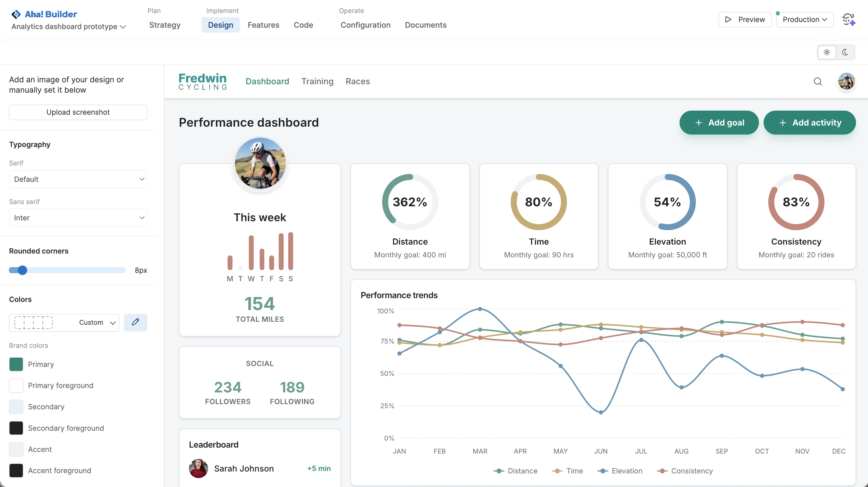Toggle Elevation series in chart legend
Viewport: 868px width, 487px height.
[x=620, y=471]
